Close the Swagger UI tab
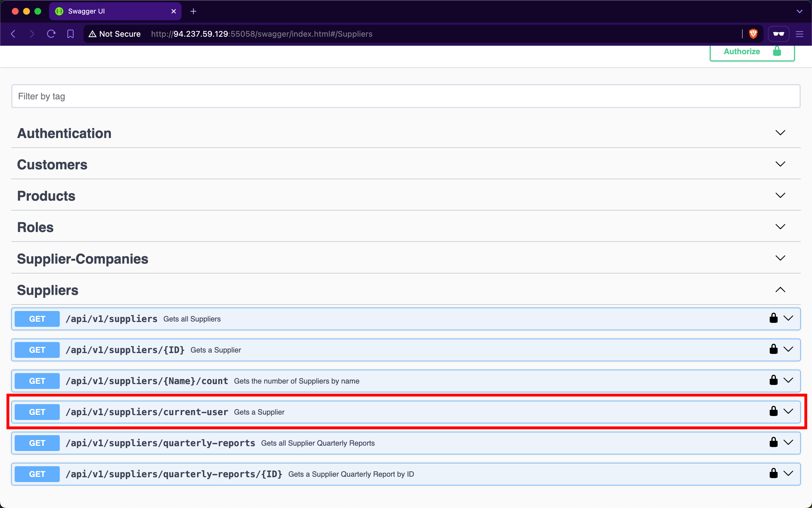The width and height of the screenshot is (812, 508). point(173,11)
